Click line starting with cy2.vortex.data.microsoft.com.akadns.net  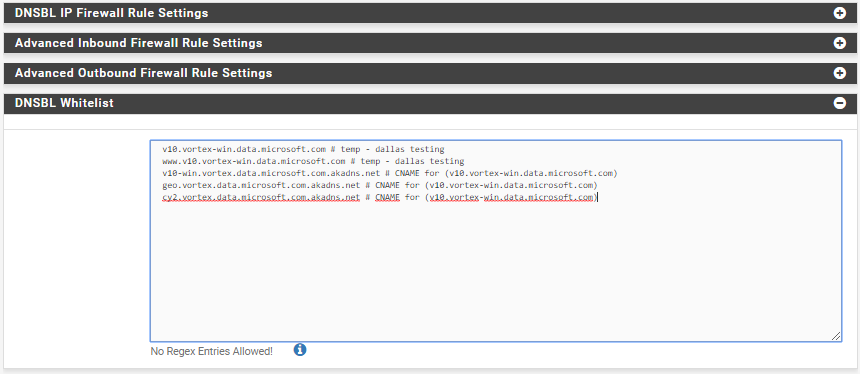[380, 197]
